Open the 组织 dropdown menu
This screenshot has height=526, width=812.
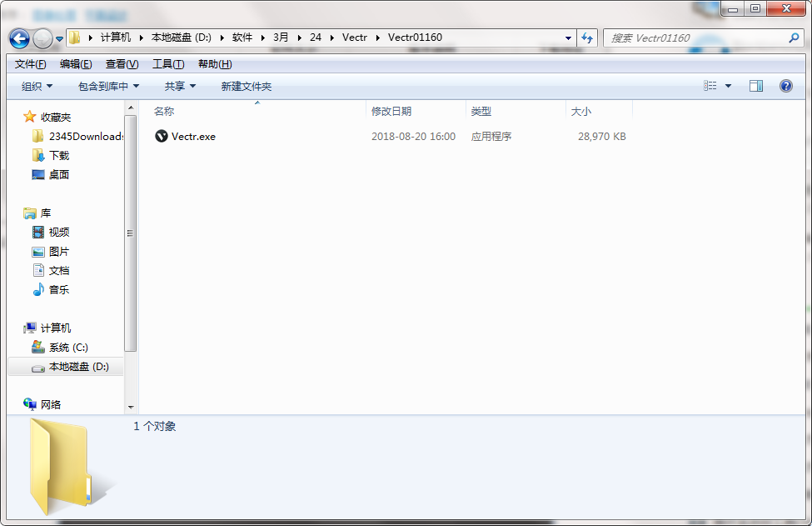pos(37,86)
